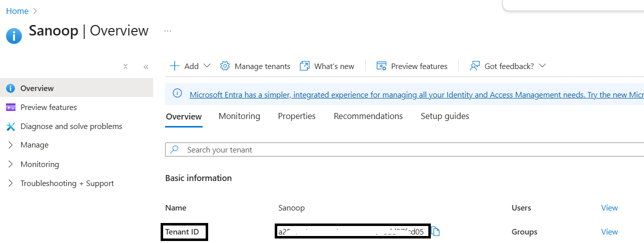Click the Sanoop | Overview page title
644x243 pixels.
pyautogui.click(x=89, y=31)
